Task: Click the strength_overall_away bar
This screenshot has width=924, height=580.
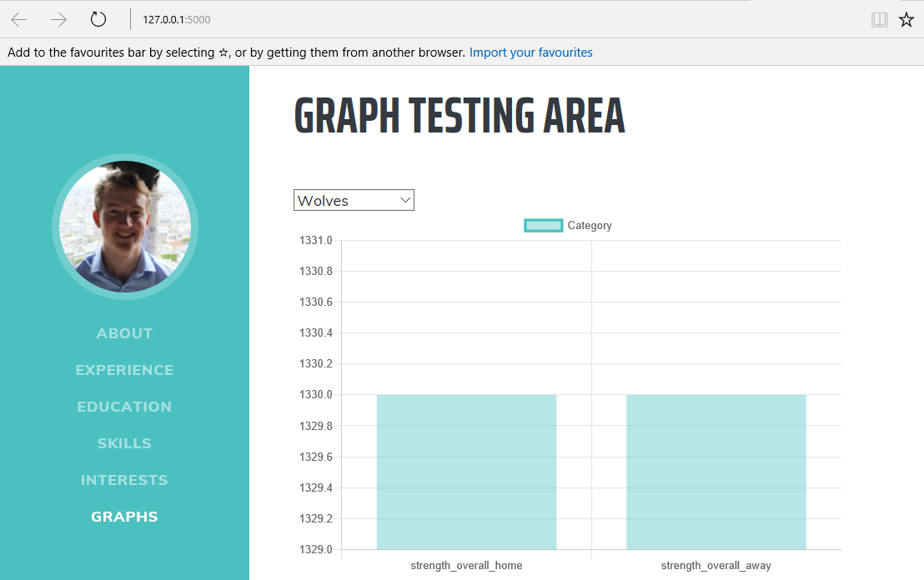Action: pyautogui.click(x=716, y=472)
